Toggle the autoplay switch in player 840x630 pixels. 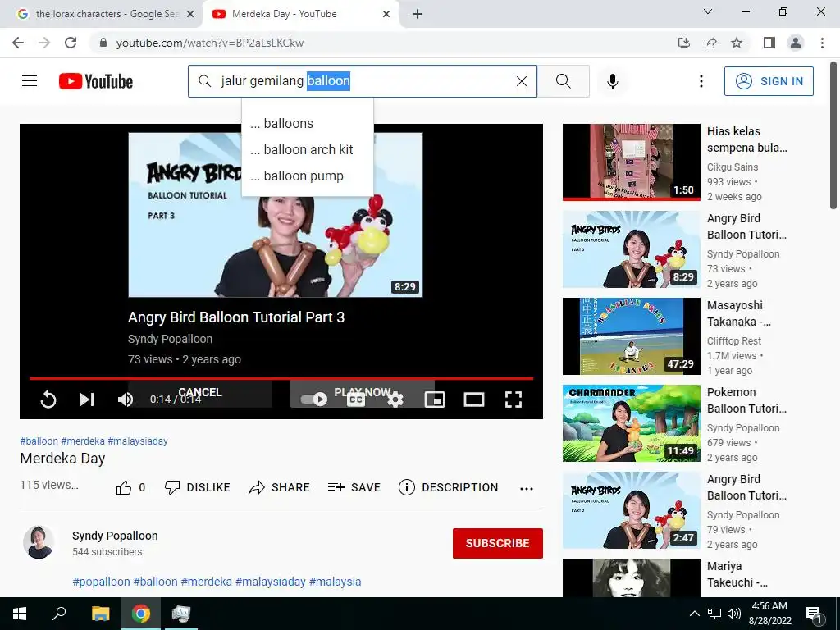coord(314,399)
